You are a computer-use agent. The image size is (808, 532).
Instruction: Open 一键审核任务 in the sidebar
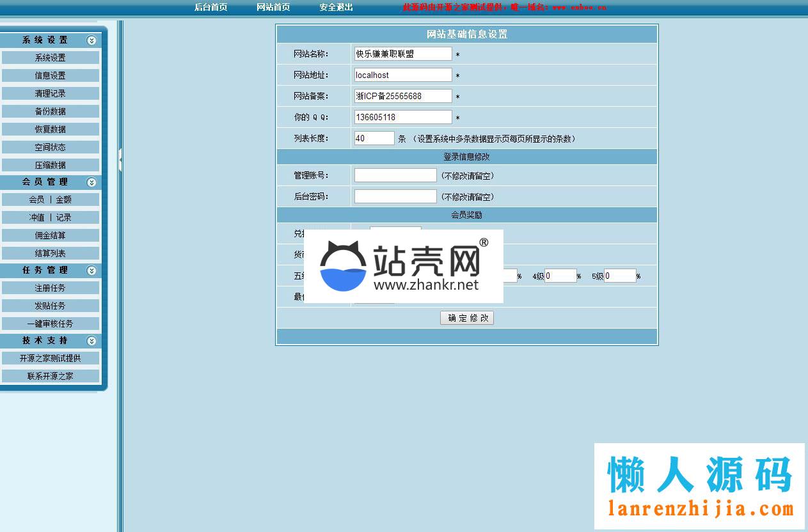tap(50, 324)
